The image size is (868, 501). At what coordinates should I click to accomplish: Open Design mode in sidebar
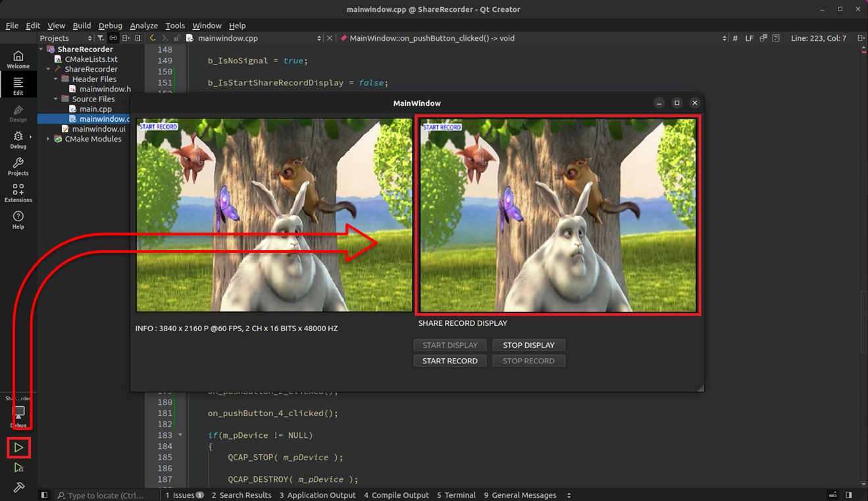tap(18, 113)
